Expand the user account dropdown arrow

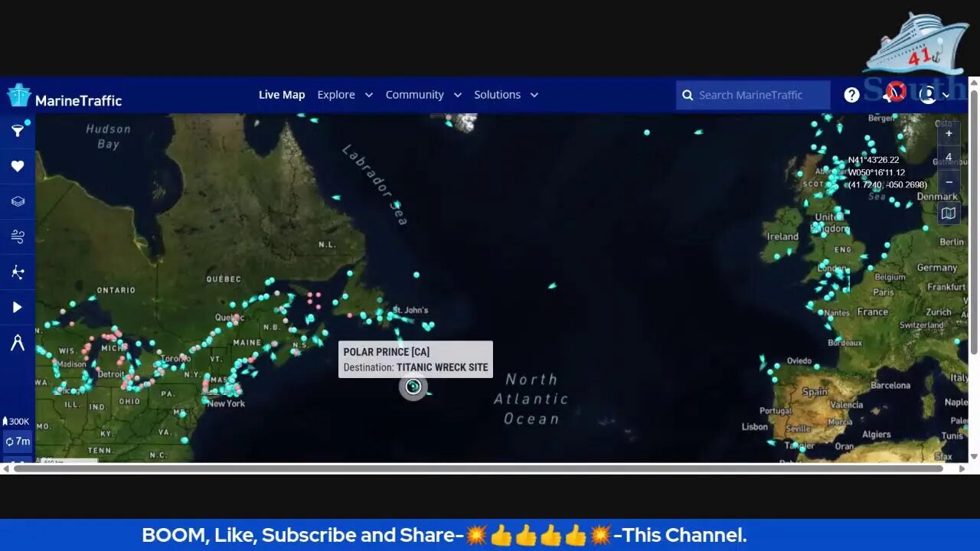pos(946,95)
